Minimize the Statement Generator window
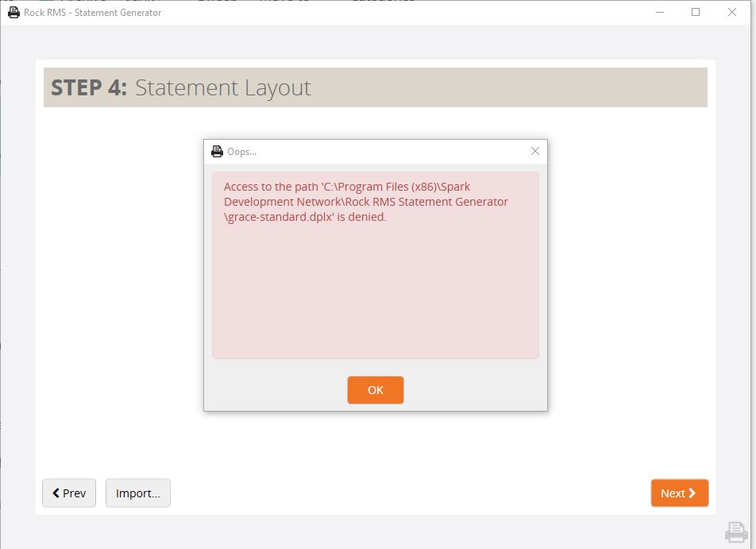 658,12
